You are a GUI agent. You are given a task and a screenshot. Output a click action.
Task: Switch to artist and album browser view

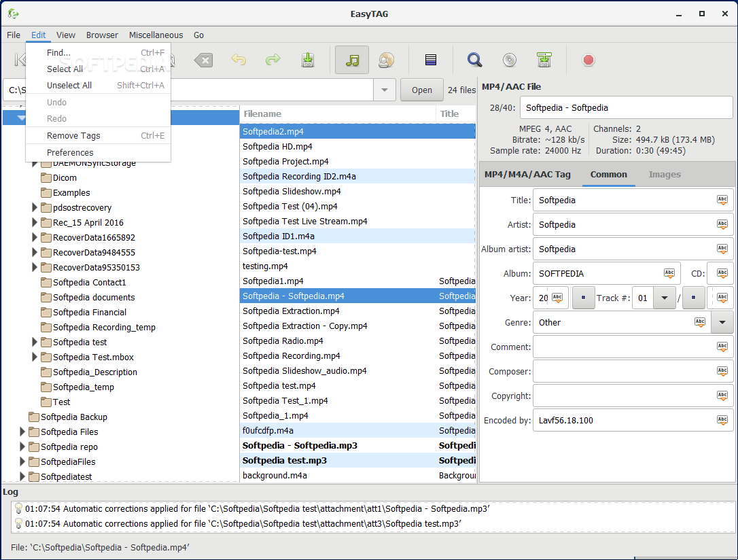386,60
